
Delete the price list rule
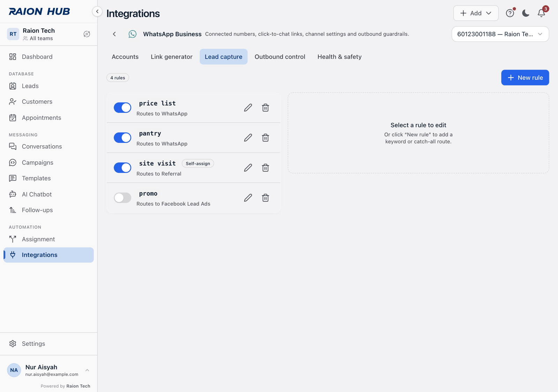(265, 108)
